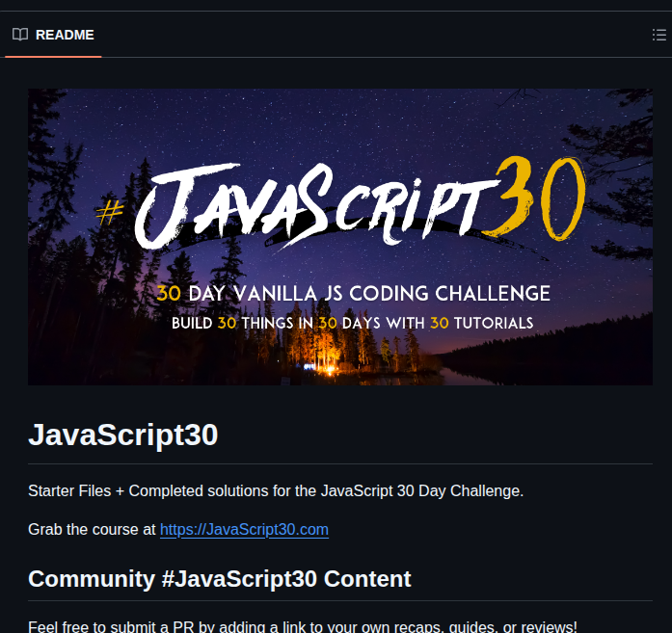Click the JavaScript30 main heading

(x=123, y=435)
